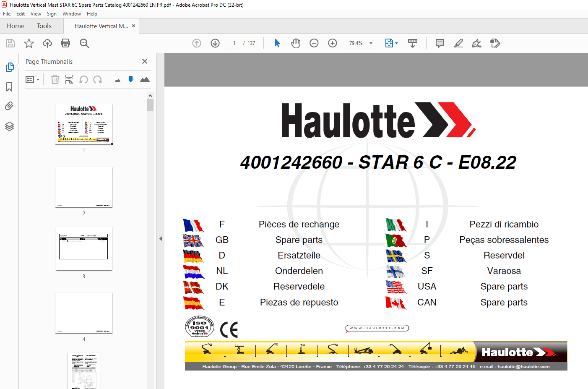Click the 'Piezas de repuesto' text
Screen dimensions: 588x389
click(x=299, y=302)
